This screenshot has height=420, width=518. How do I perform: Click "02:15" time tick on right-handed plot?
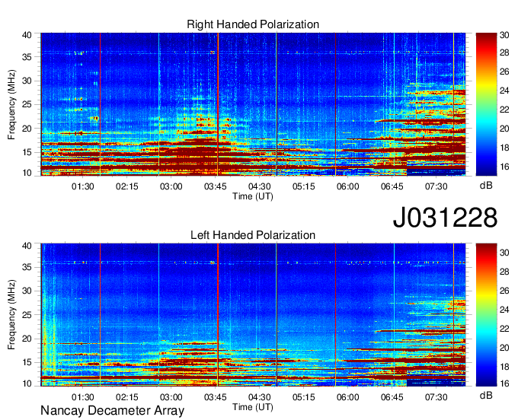tap(127, 186)
